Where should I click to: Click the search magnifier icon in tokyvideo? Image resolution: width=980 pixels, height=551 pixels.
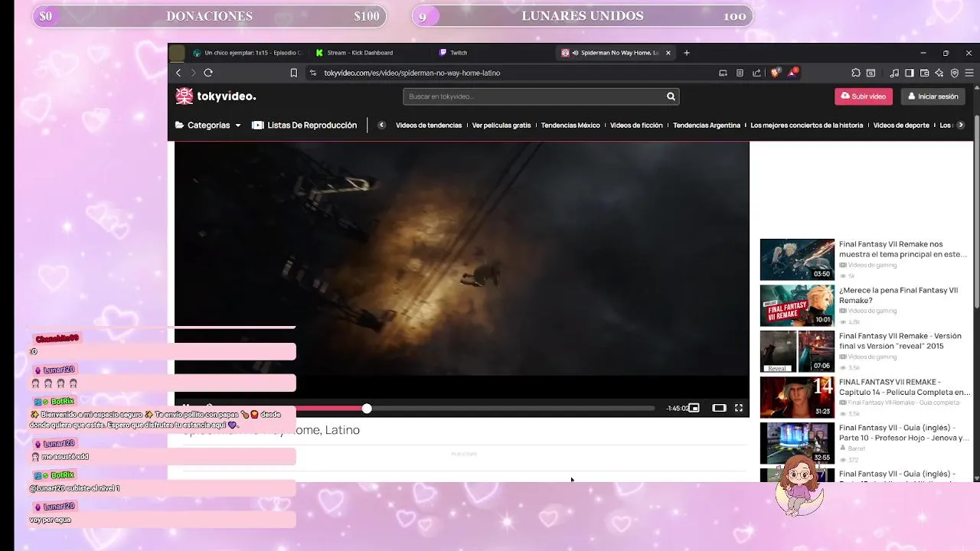point(671,96)
